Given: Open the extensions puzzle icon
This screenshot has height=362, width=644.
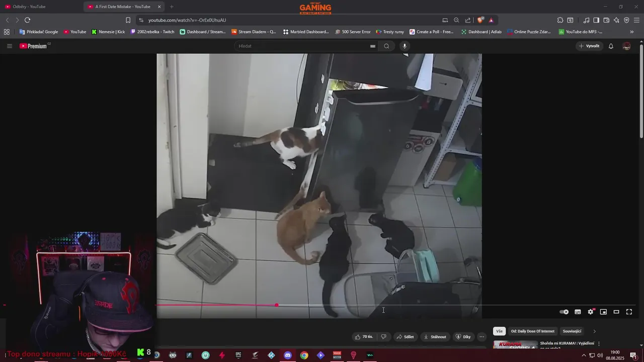Looking at the screenshot, I should click(x=560, y=20).
